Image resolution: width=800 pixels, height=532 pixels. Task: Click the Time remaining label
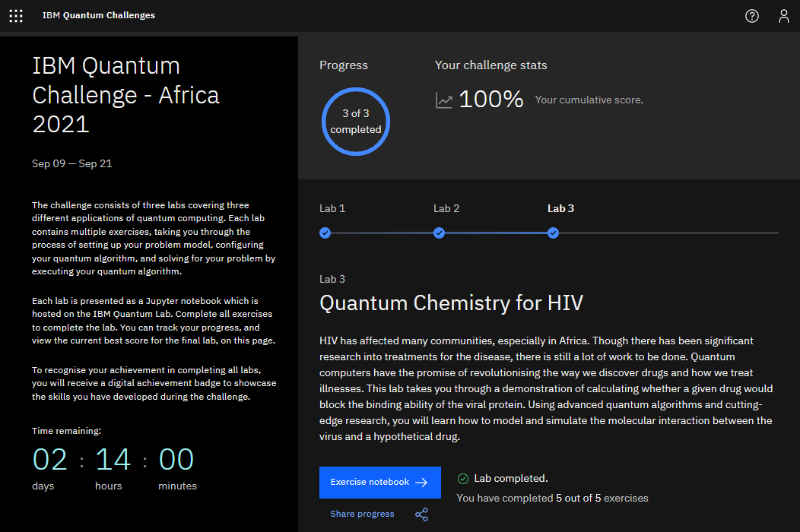click(x=66, y=431)
